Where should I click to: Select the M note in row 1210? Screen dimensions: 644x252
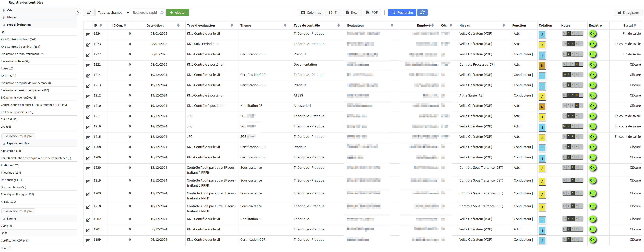click(577, 105)
